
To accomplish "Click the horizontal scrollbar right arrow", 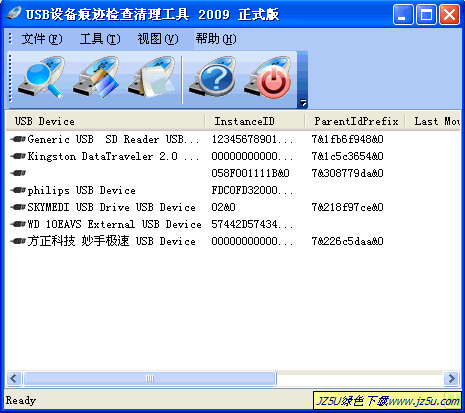I will click(452, 378).
